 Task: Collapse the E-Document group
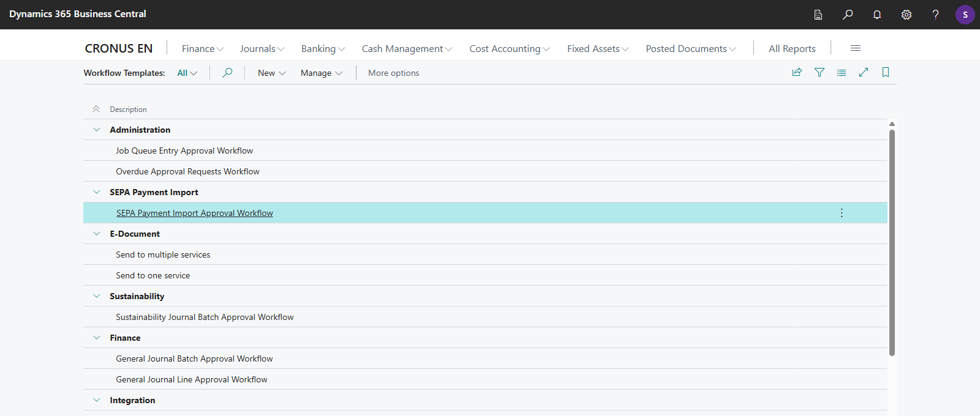click(x=97, y=234)
